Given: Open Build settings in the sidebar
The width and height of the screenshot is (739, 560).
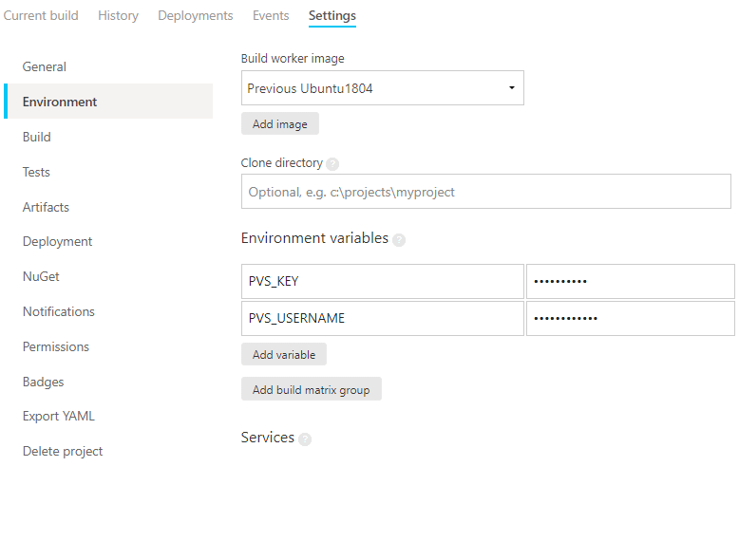Looking at the screenshot, I should click(37, 138).
